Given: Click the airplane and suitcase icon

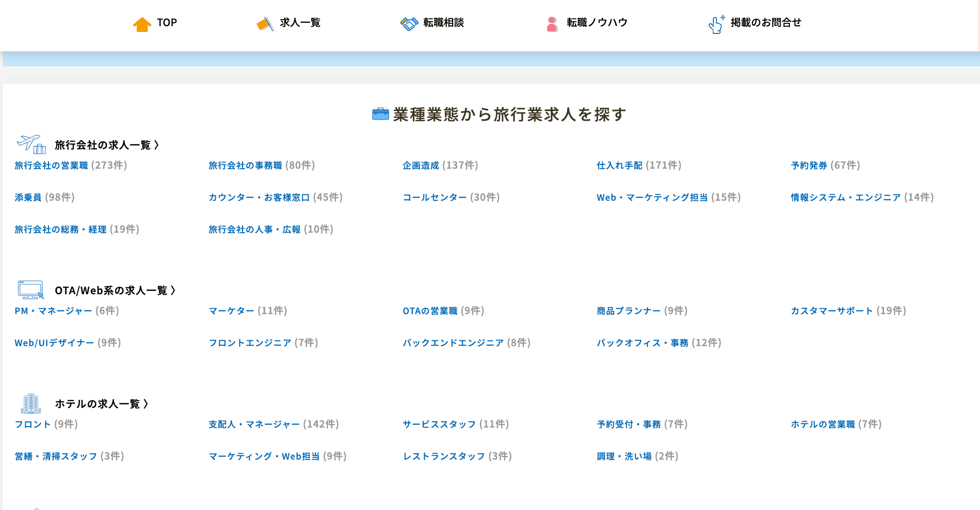Looking at the screenshot, I should pos(32,144).
